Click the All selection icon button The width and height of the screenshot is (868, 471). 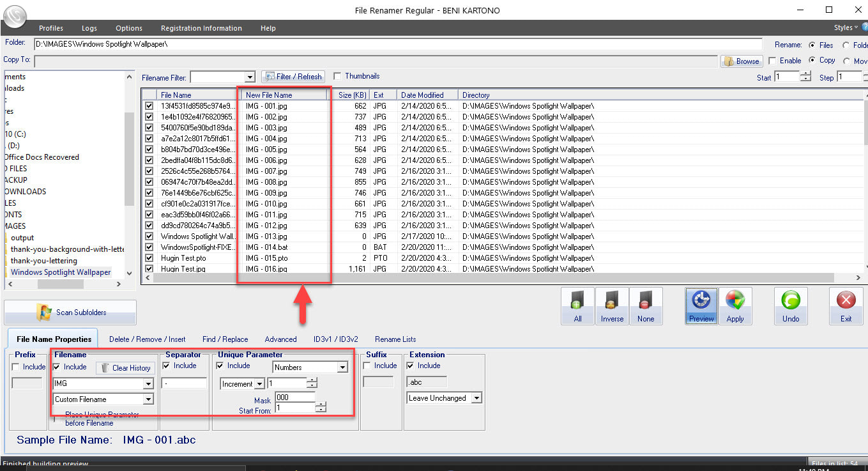577,306
